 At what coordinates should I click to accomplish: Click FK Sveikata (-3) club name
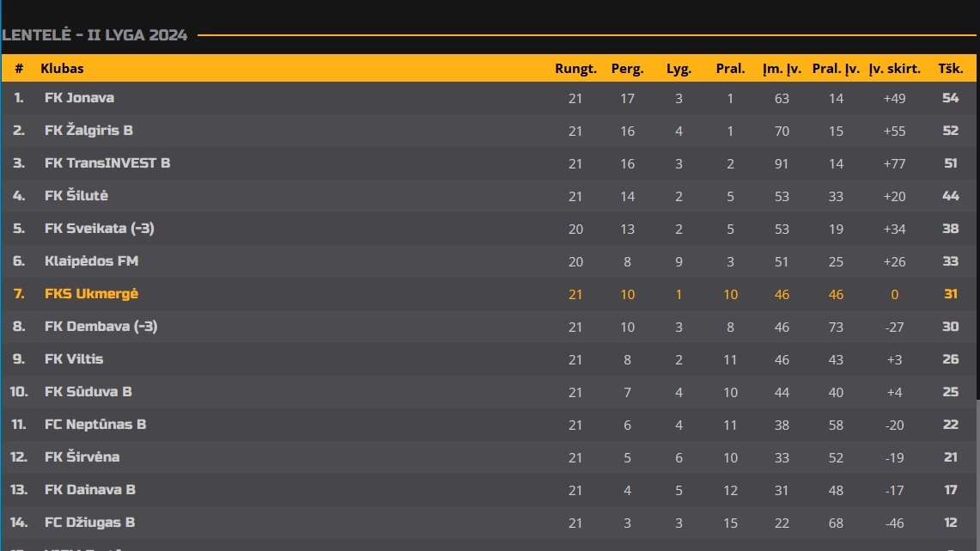(x=100, y=229)
